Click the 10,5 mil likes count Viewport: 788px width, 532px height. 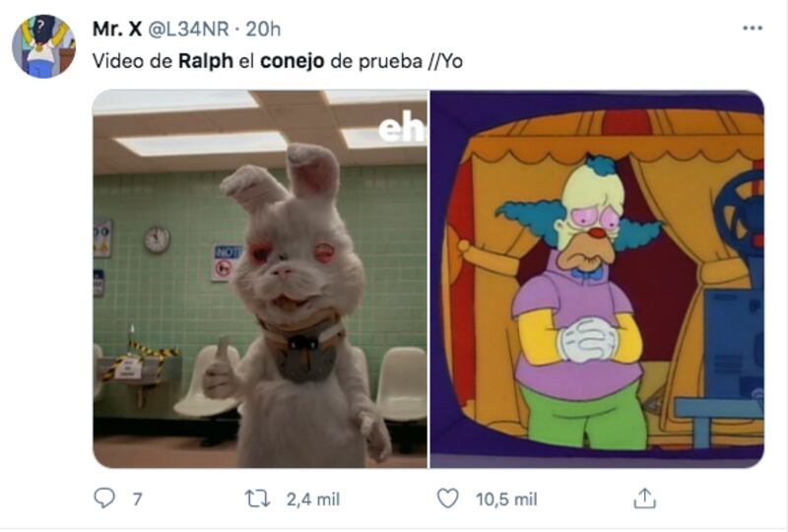click(x=506, y=499)
